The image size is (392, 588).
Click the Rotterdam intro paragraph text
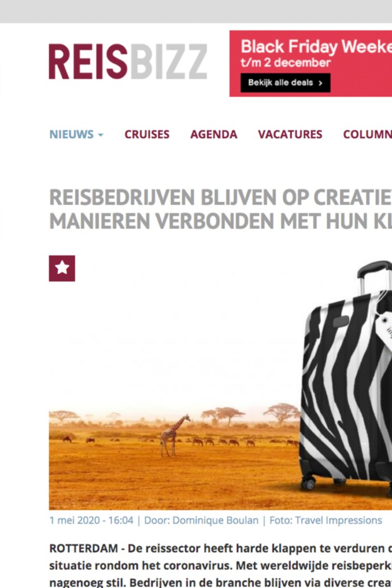tap(220, 566)
